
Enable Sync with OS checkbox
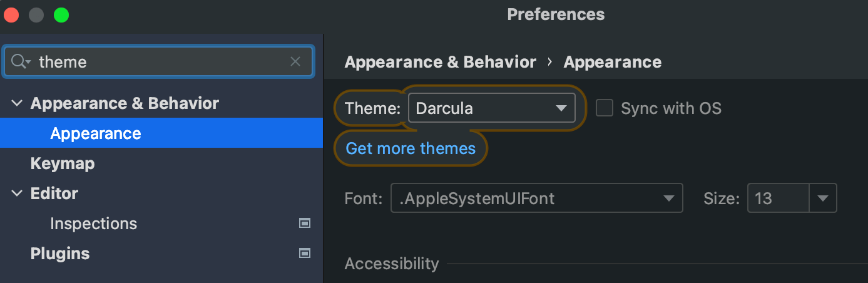[x=604, y=108]
